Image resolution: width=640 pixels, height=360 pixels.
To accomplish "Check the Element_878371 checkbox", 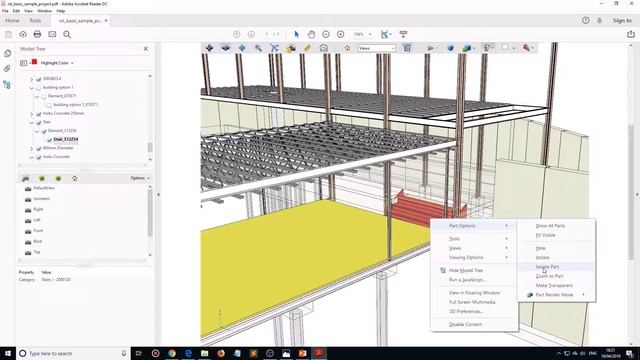I will click(x=44, y=96).
